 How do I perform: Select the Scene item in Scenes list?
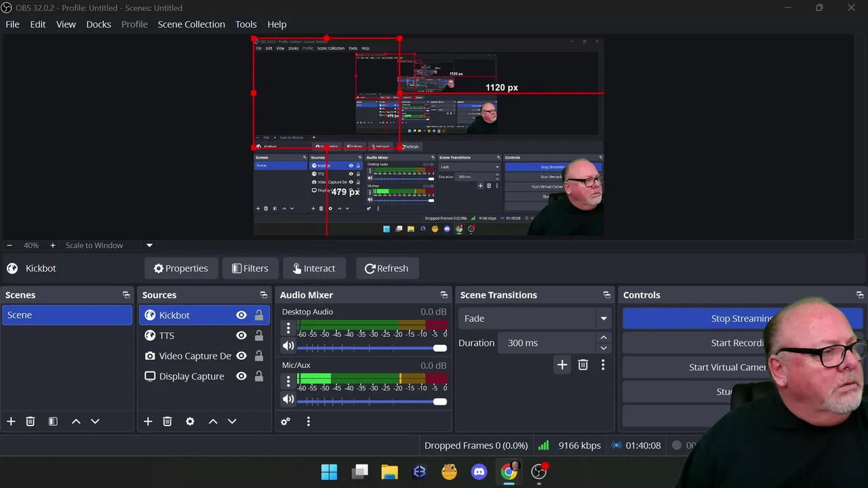[x=66, y=315]
